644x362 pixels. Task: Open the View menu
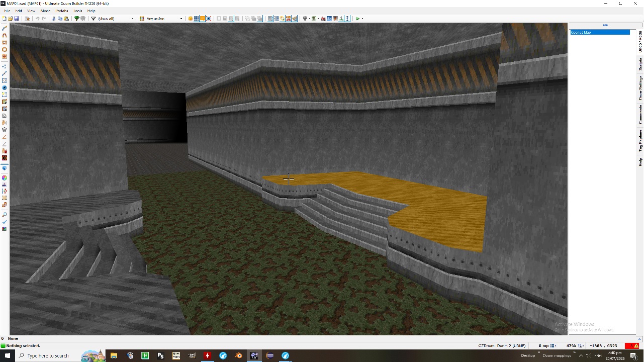(31, 11)
